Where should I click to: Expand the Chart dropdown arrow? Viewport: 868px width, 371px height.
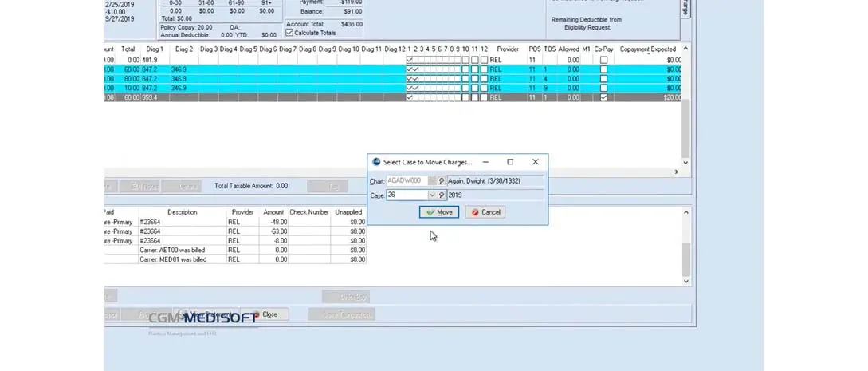pyautogui.click(x=432, y=180)
